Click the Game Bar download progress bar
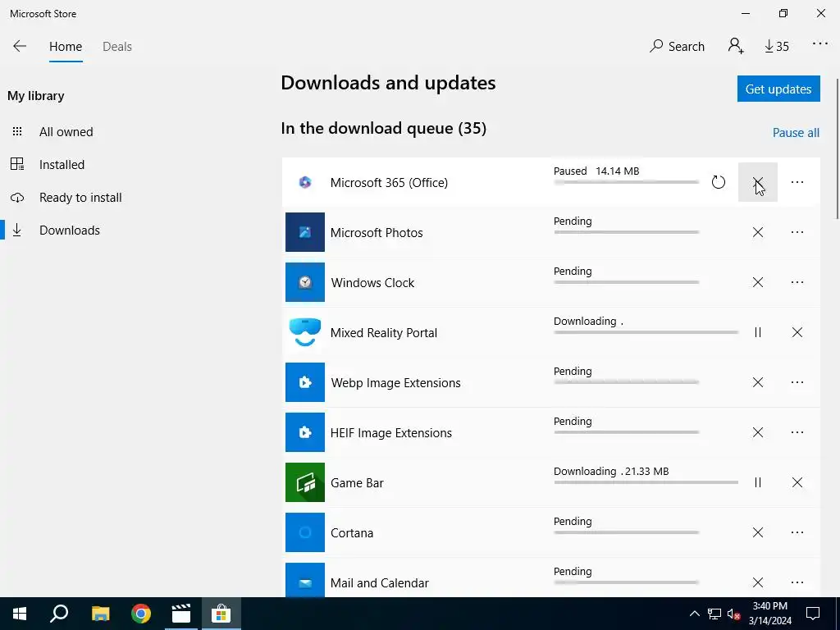840x630 pixels. pyautogui.click(x=646, y=482)
